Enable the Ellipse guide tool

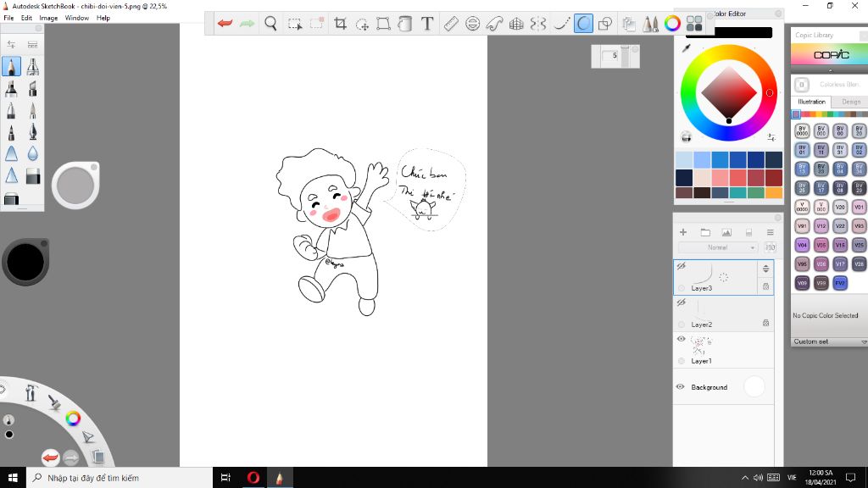[x=472, y=23]
